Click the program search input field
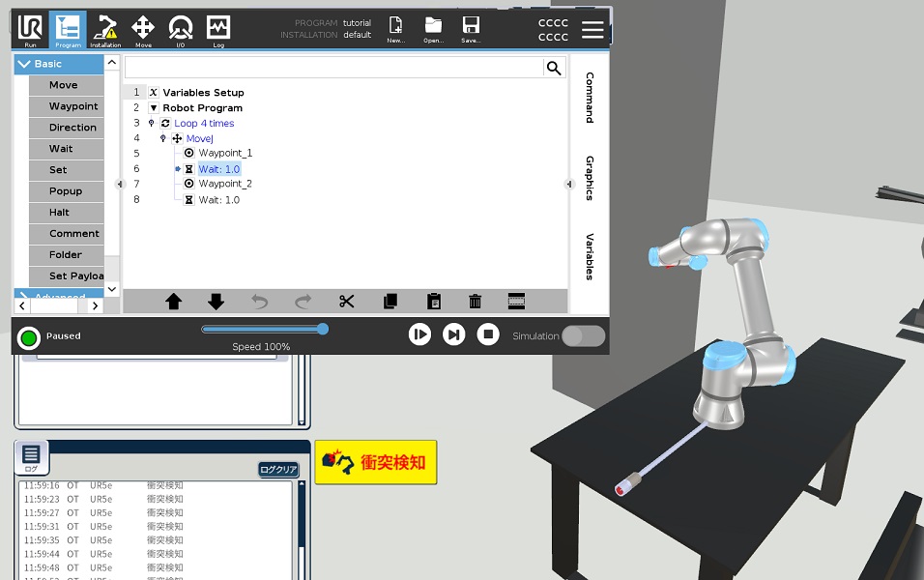Viewport: 924px width, 580px height. pyautogui.click(x=333, y=68)
